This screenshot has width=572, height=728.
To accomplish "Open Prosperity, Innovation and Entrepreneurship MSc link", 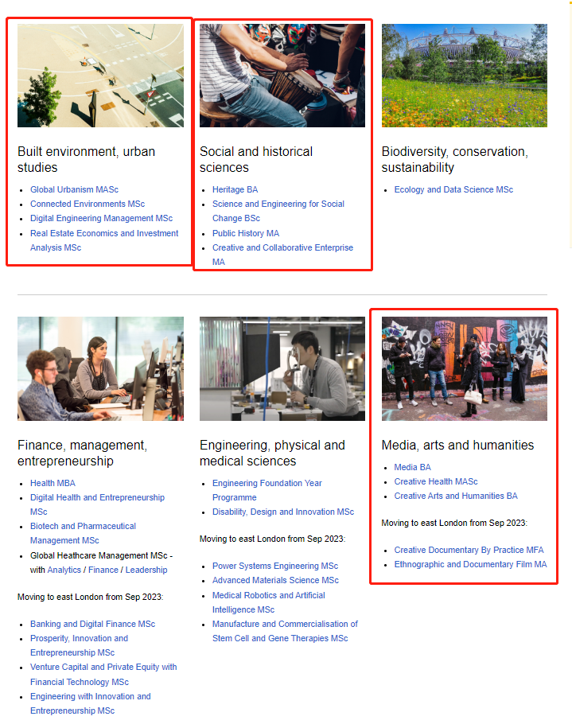I will click(79, 645).
